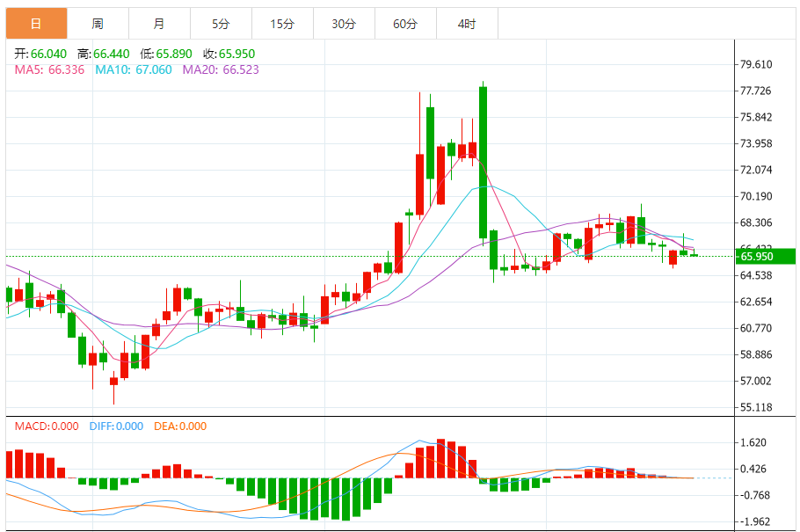Click the 1.620 MACD axis label
This screenshot has width=800, height=532.
click(x=753, y=442)
